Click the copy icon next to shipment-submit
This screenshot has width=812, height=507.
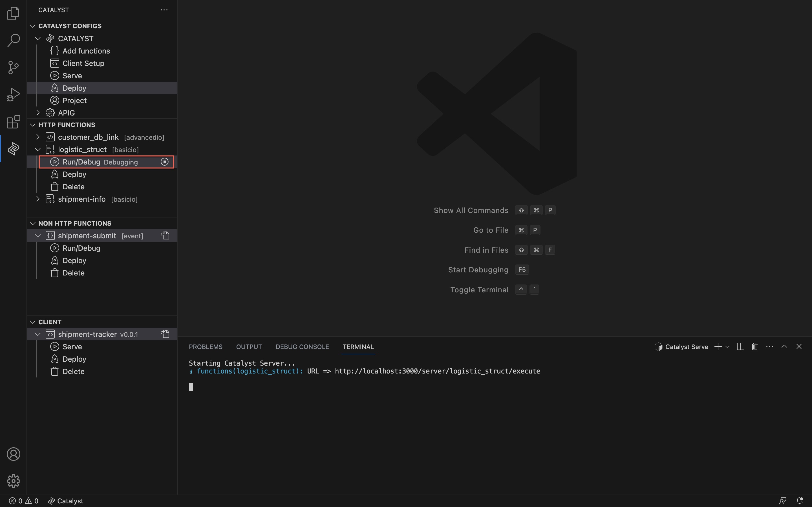(164, 235)
